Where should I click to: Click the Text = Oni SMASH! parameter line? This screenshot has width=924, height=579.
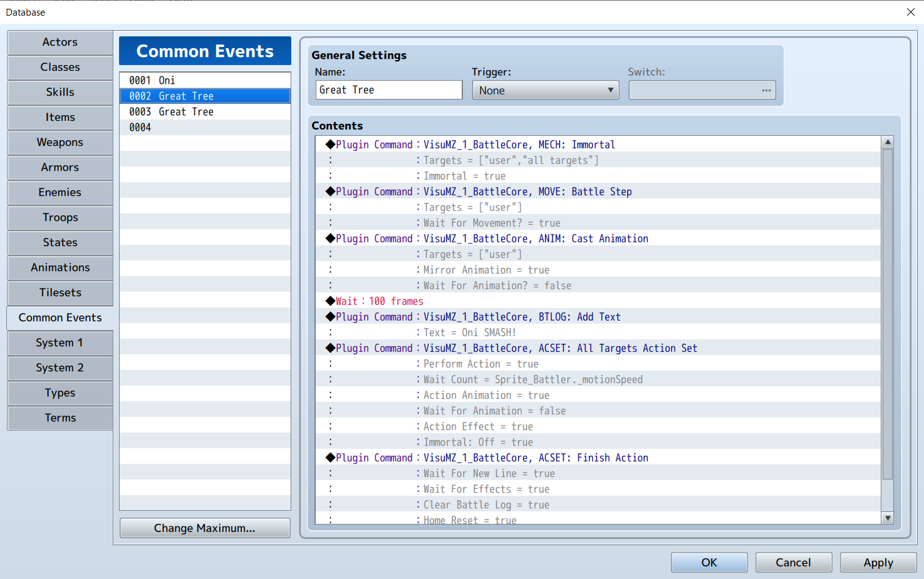point(598,332)
